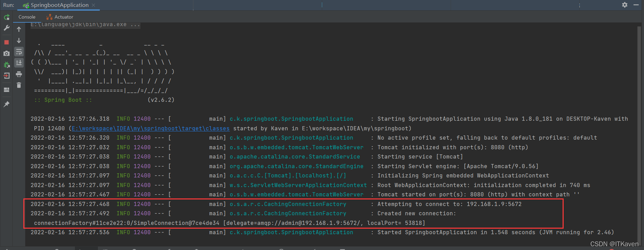Click the "Tomcat initialized with port(s): 8080 (http)" message
This screenshot has height=250, width=644.
(x=453, y=148)
